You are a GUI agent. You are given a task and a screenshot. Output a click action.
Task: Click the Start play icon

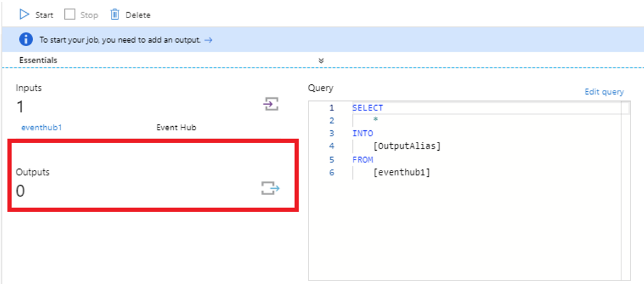coord(24,15)
